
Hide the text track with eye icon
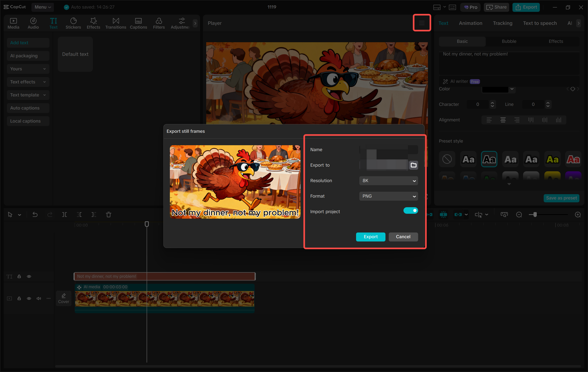coord(29,276)
